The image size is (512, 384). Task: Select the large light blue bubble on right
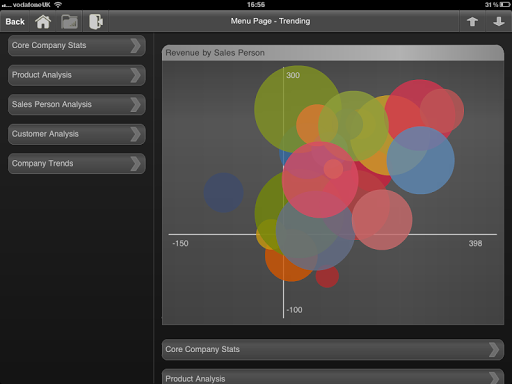pos(421,160)
